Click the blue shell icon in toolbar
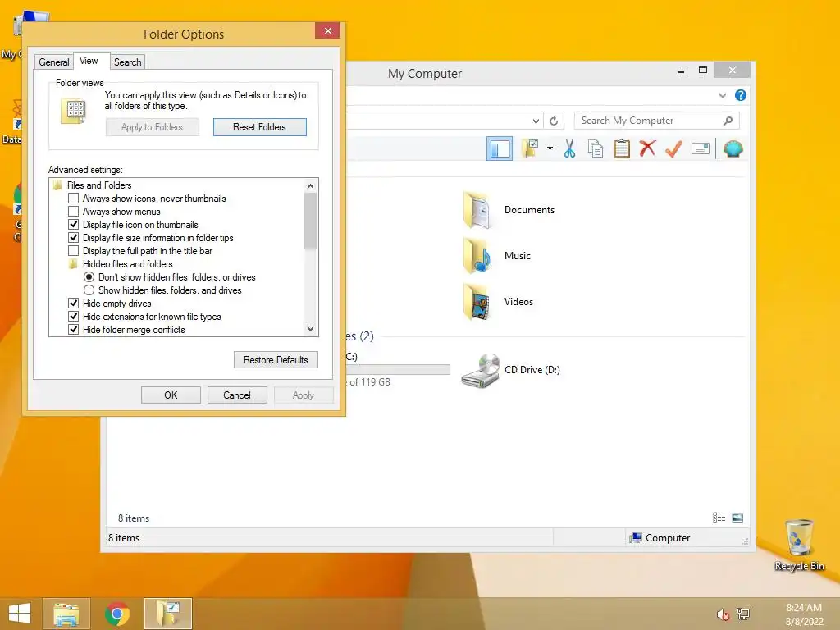 pyautogui.click(x=733, y=148)
